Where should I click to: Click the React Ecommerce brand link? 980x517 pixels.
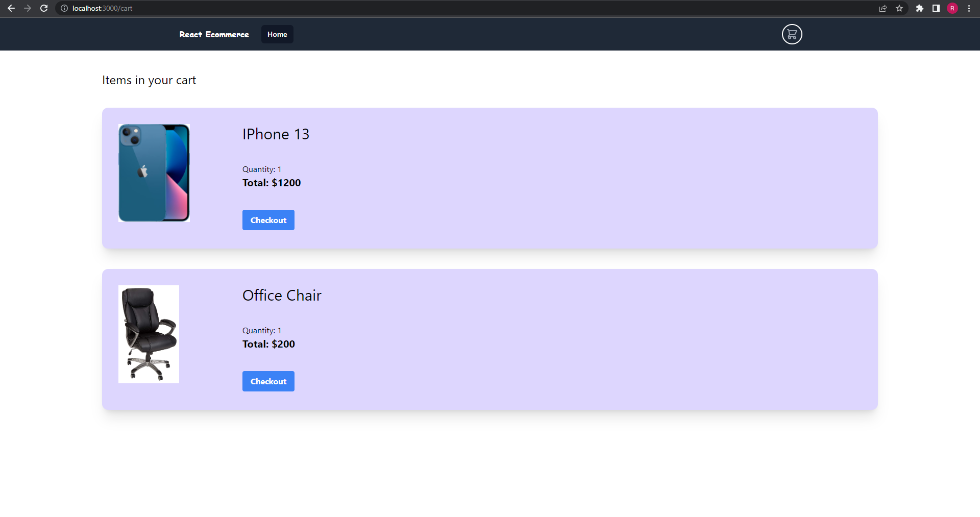(x=214, y=34)
